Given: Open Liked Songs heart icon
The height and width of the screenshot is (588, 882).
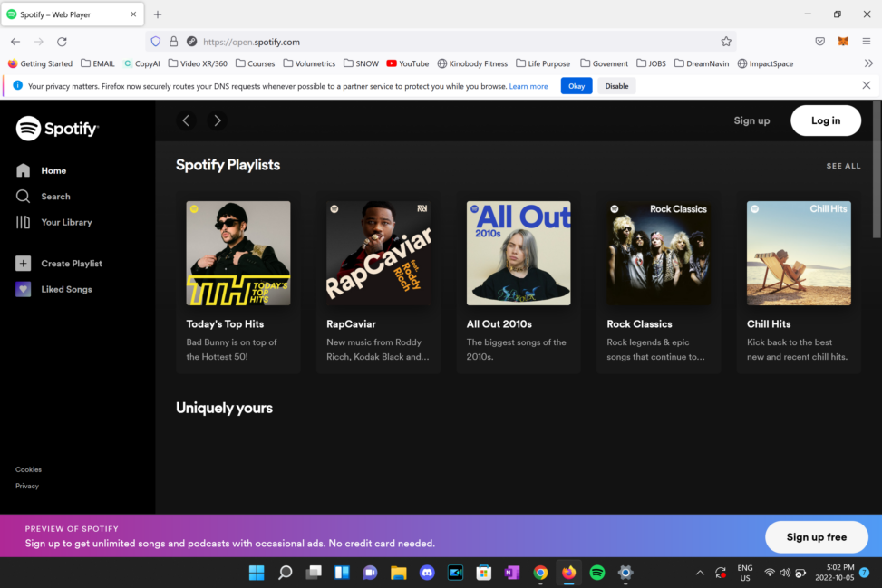Looking at the screenshot, I should click(x=23, y=289).
